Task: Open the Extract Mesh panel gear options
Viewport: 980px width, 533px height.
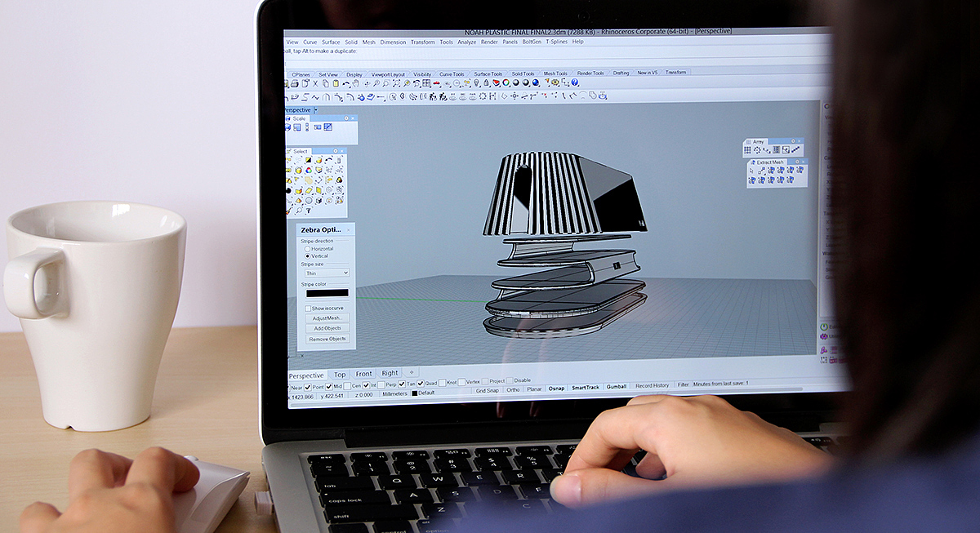Action: pos(797,162)
